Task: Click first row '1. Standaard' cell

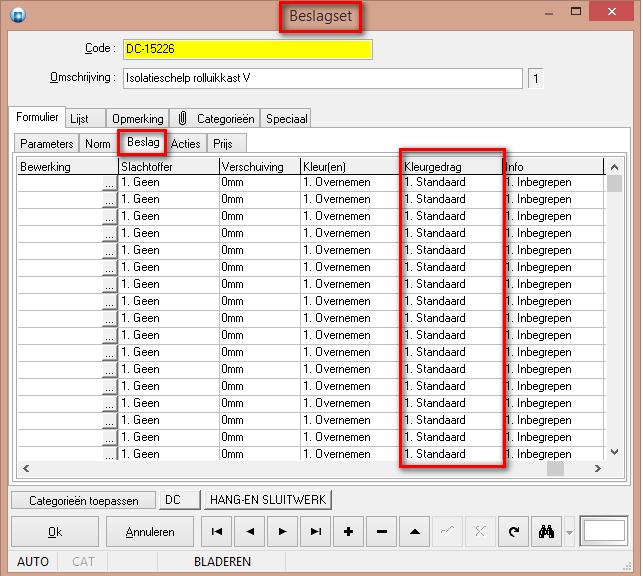Action: click(452, 182)
